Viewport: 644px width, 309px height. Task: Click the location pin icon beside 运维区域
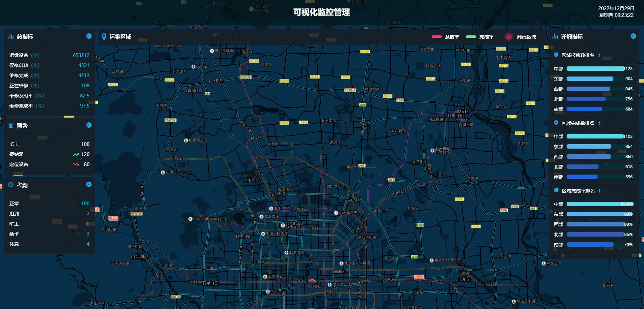(104, 37)
